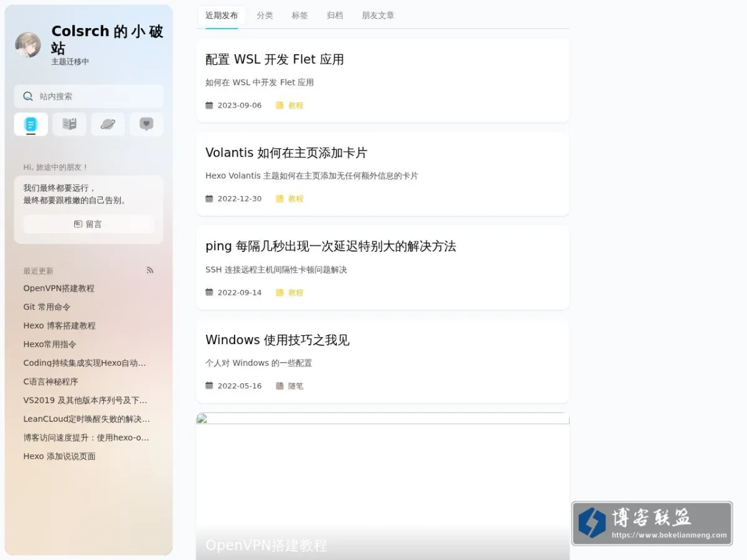This screenshot has width=747, height=560.
Task: Click the excerpt SSH 连接远程主机间隔性卡顿问题解决
Action: pyautogui.click(x=276, y=270)
